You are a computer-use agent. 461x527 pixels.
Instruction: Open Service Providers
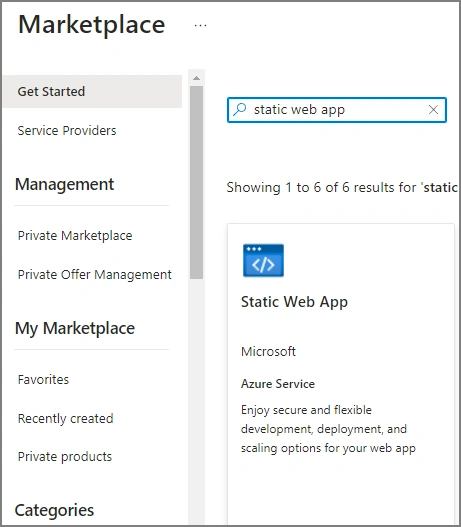click(67, 130)
